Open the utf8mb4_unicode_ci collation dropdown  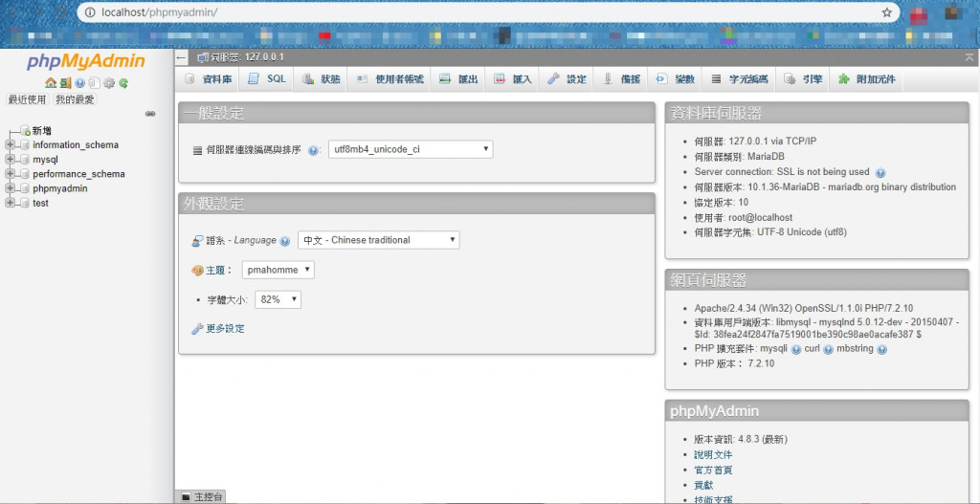pos(411,149)
